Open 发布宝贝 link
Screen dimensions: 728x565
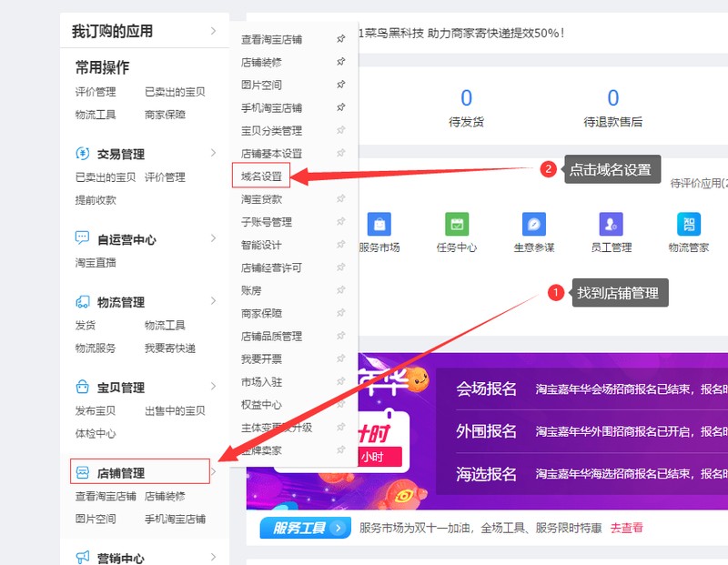pyautogui.click(x=96, y=411)
